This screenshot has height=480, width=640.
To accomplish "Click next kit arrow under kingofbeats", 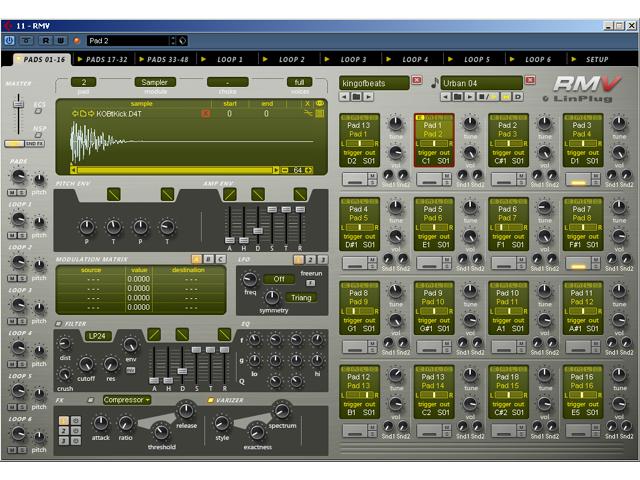I will point(369,97).
